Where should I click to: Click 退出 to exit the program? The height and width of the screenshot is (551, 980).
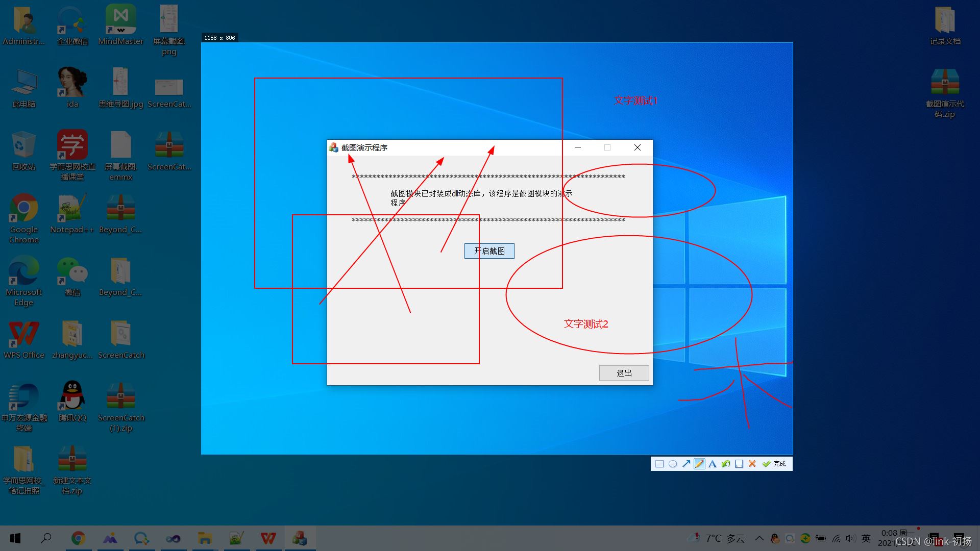click(623, 373)
